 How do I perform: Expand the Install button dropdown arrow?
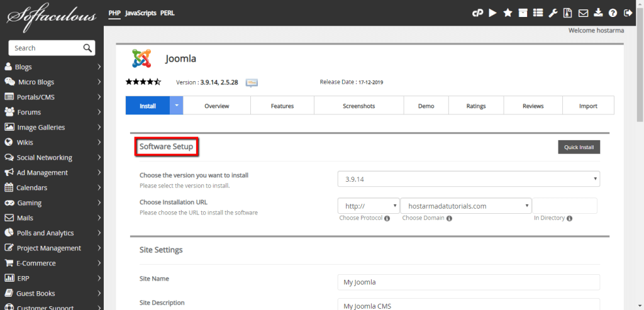coord(177,106)
